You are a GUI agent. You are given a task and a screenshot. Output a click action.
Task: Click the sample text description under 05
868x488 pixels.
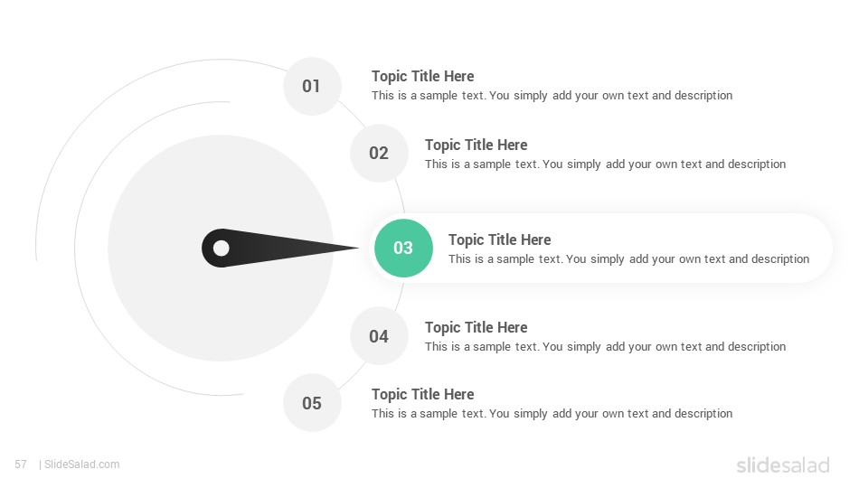(x=552, y=414)
